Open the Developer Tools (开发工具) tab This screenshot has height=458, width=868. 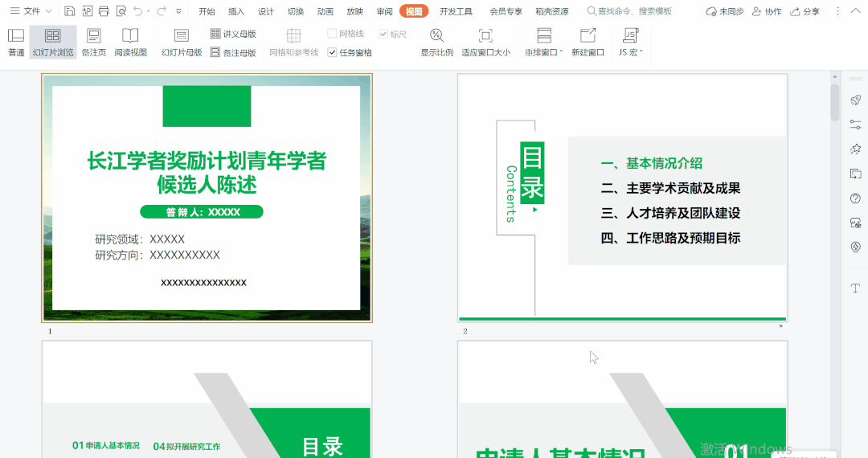click(x=457, y=11)
